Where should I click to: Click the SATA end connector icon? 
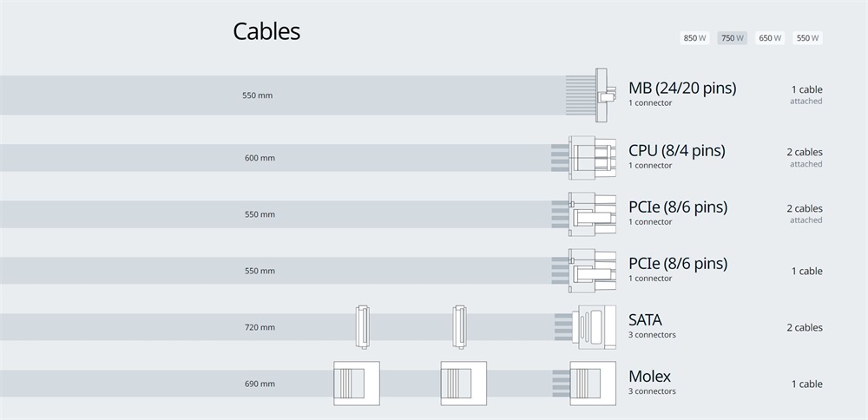point(586,327)
